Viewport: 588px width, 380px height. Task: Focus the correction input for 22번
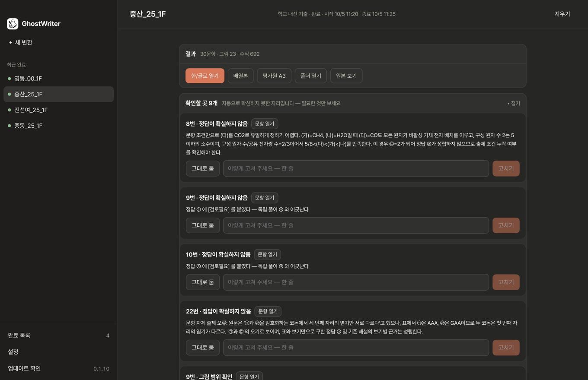coord(356,348)
